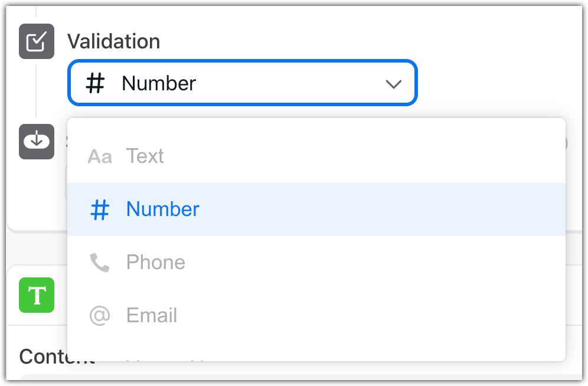Click the Aa icon beside Text
The height and width of the screenshot is (386, 588).
point(100,156)
